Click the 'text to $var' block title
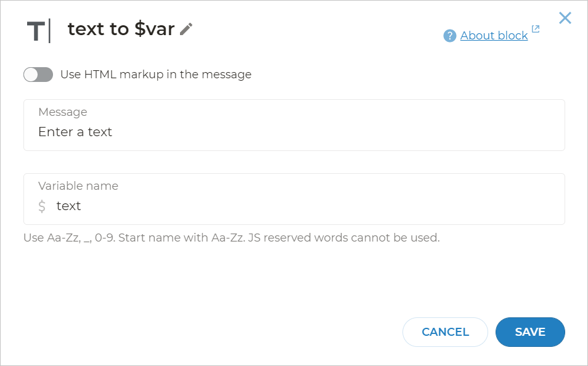Screen dimensions: 588x366 click(x=121, y=29)
